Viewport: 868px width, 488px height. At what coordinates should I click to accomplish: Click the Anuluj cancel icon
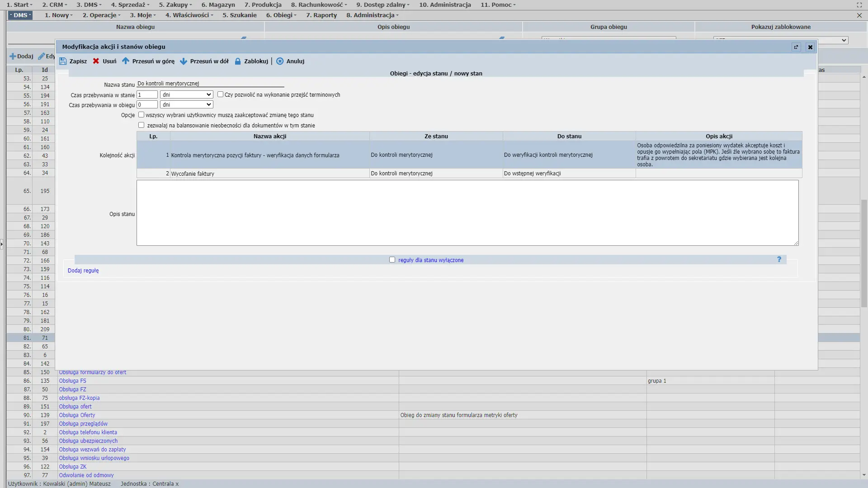pyautogui.click(x=280, y=61)
